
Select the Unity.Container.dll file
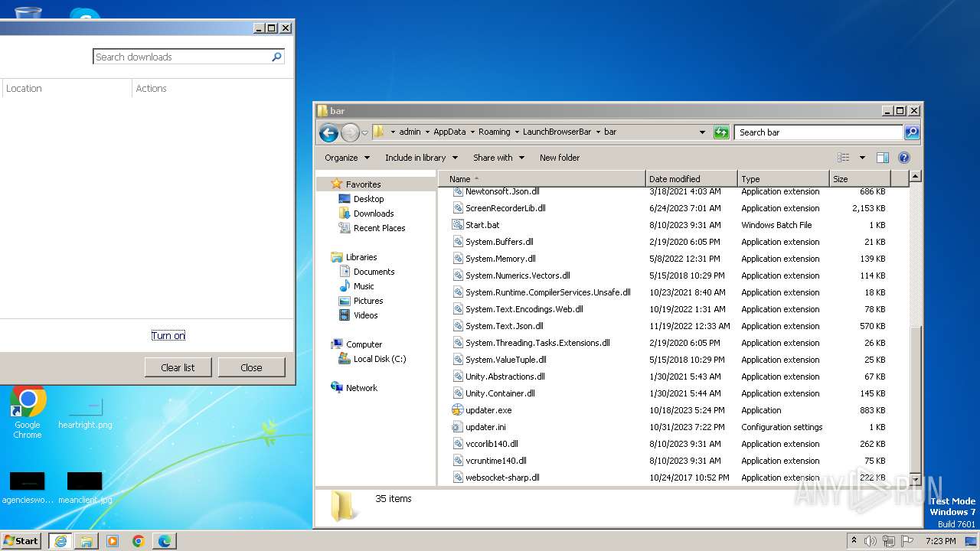tap(500, 393)
